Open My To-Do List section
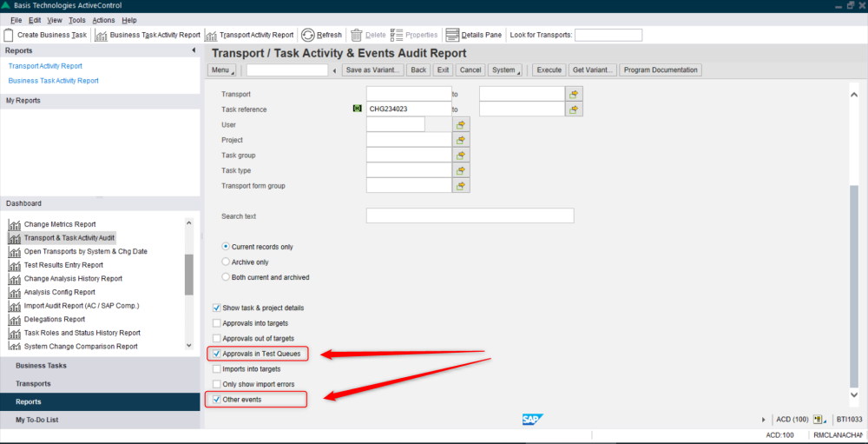 pyautogui.click(x=100, y=421)
